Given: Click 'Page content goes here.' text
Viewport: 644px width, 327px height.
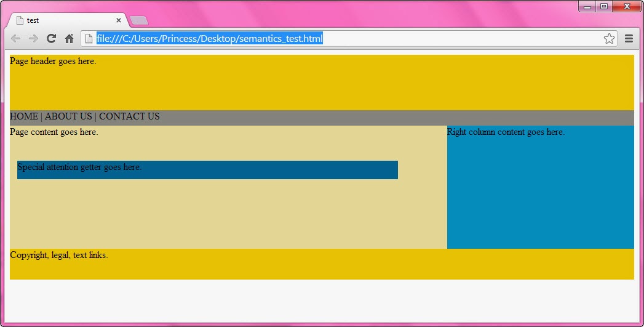Looking at the screenshot, I should point(54,132).
